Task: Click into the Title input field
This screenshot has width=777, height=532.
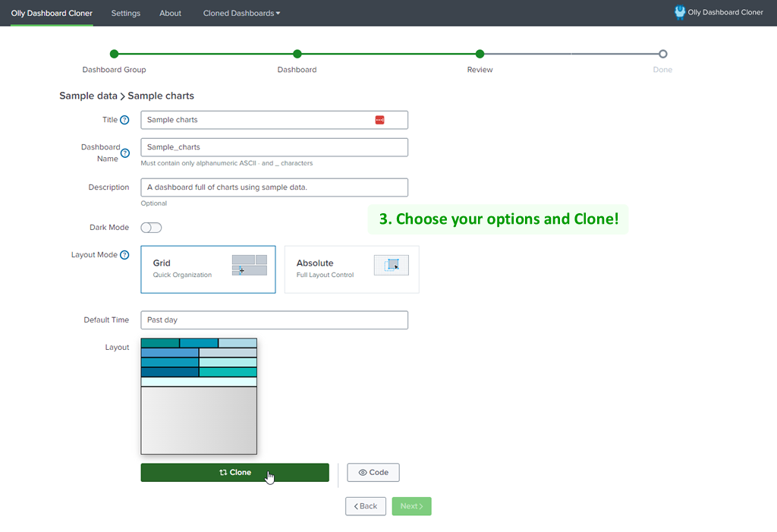Action: click(x=275, y=120)
